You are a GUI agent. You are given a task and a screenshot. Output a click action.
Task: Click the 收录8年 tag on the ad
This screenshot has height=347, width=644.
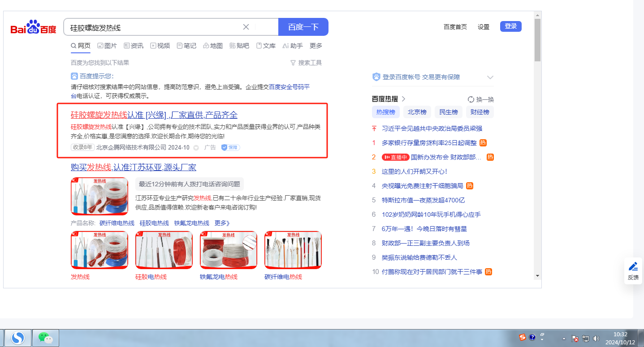coord(82,147)
